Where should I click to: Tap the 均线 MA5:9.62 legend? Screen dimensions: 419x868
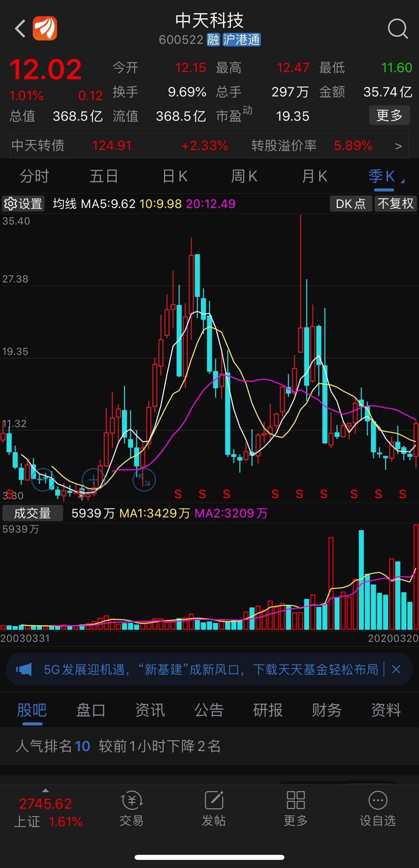(94, 204)
